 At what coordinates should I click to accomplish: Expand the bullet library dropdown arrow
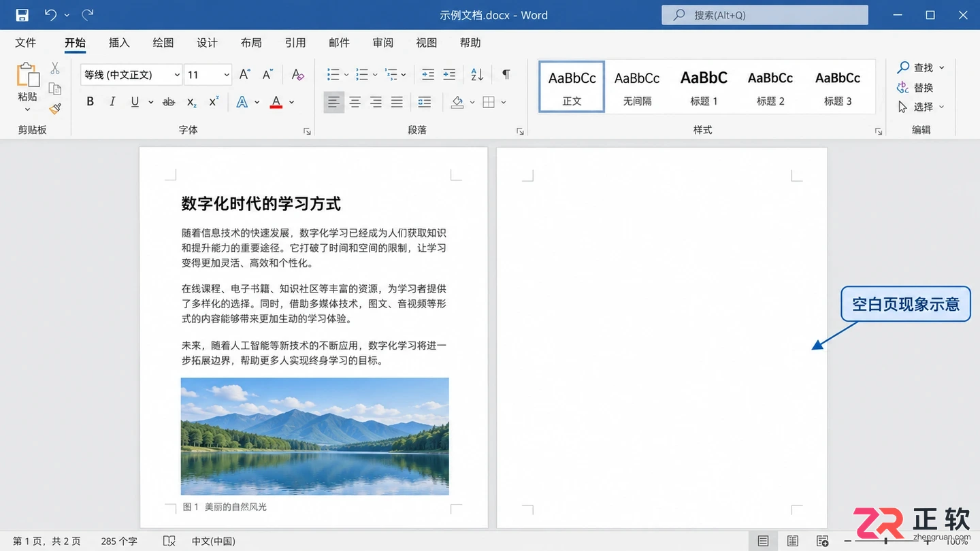pyautogui.click(x=346, y=74)
